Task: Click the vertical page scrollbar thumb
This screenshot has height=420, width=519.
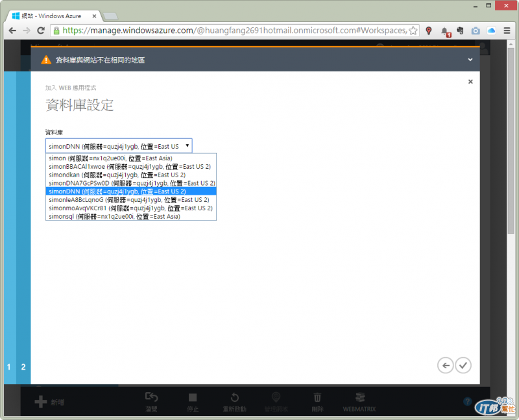Action: pos(511,141)
